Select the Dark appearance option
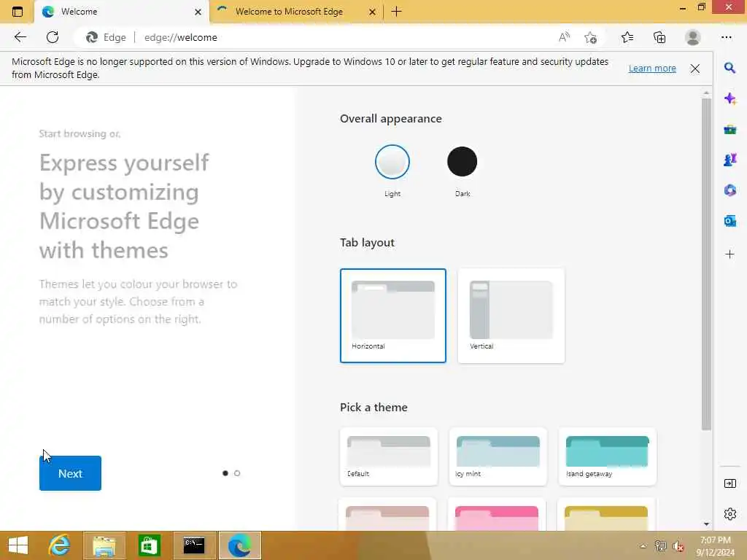The image size is (747, 560). (x=462, y=162)
